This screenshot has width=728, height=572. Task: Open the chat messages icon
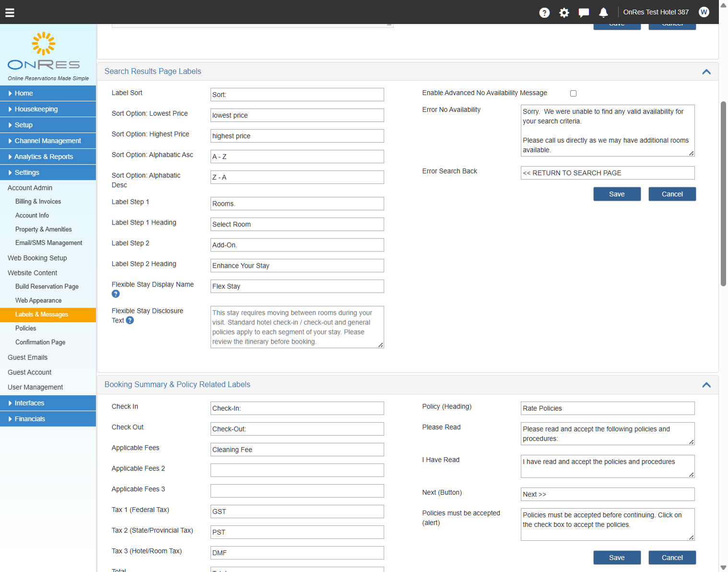pos(584,12)
